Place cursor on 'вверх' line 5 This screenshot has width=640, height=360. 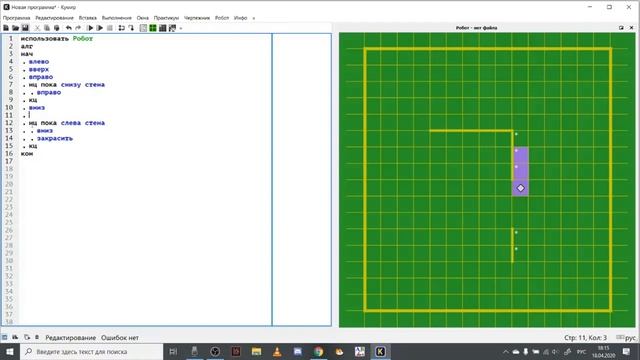click(x=39, y=69)
